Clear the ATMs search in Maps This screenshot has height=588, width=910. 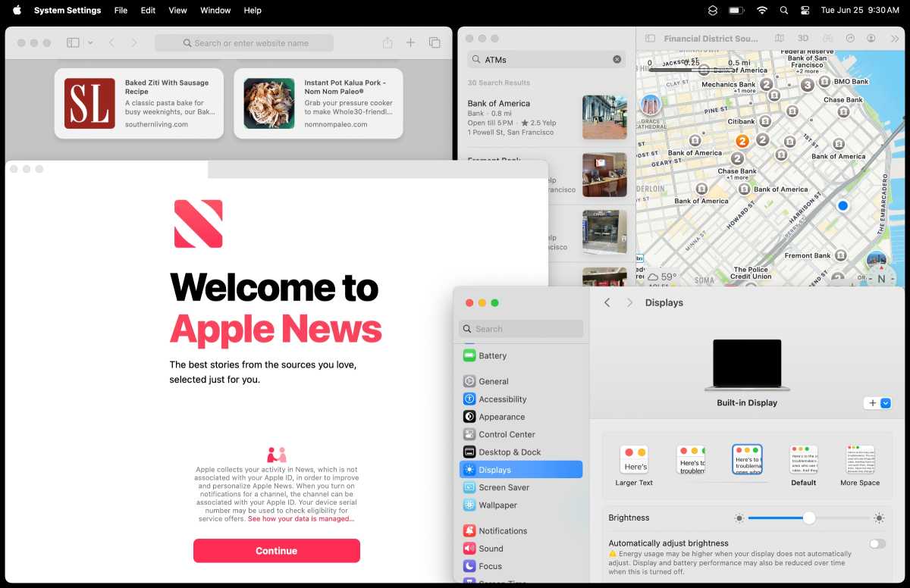click(x=617, y=59)
